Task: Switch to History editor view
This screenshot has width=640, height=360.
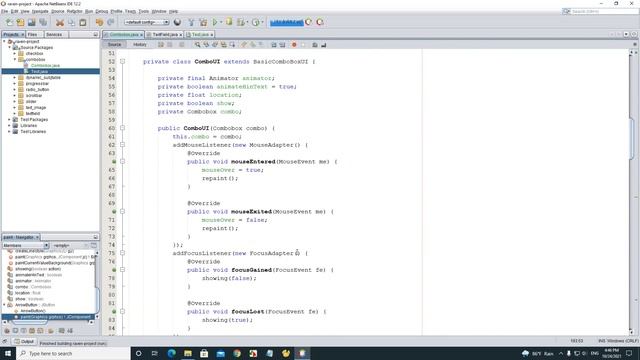Action: pos(140,44)
